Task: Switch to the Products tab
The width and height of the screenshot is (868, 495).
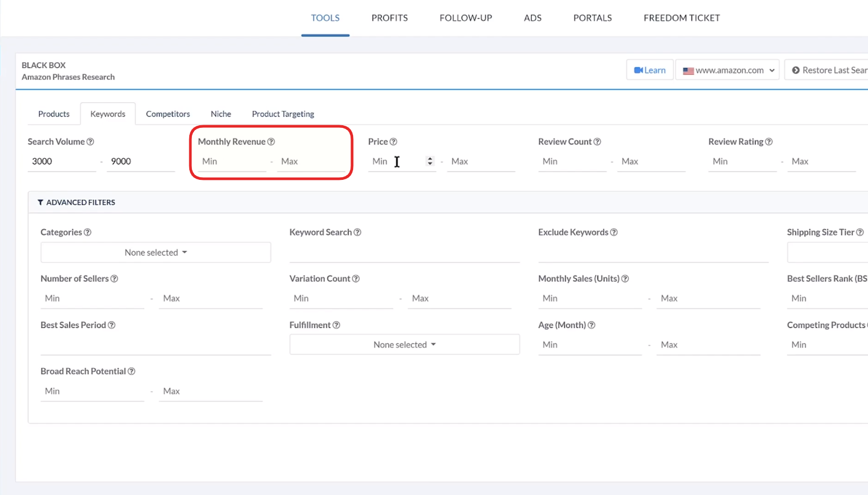Action: coord(54,114)
